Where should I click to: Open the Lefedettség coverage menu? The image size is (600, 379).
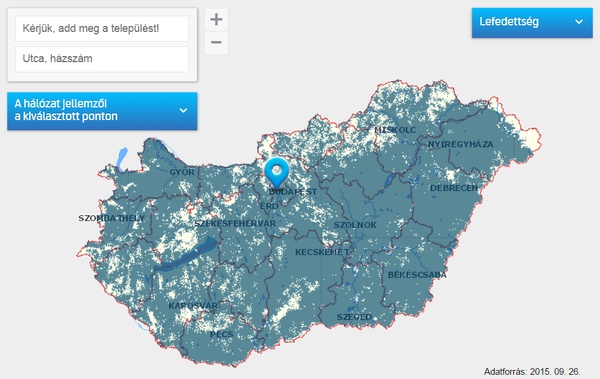[532, 23]
